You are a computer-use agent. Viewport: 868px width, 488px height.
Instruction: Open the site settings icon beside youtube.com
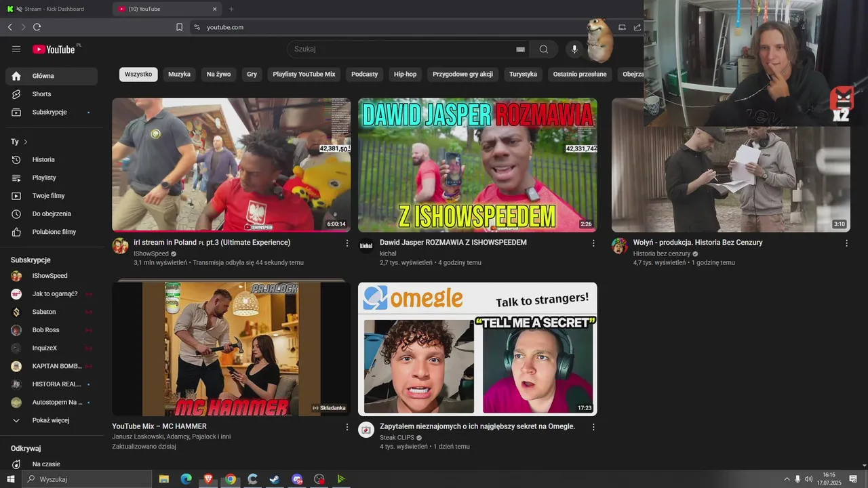[x=197, y=27]
